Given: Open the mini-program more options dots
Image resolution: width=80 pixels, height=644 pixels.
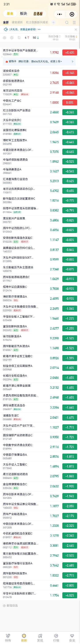Looking at the screenshot, I should click(60, 14).
